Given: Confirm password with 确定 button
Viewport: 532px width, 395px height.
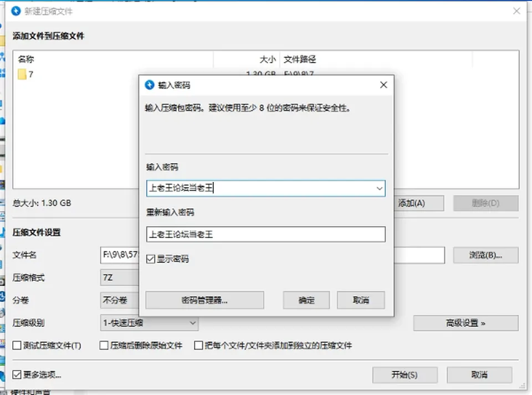Looking at the screenshot, I should (x=306, y=300).
